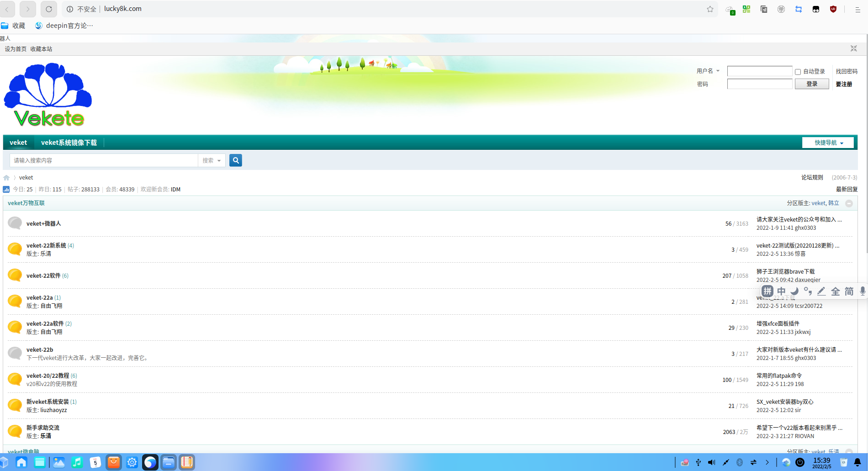The height and width of the screenshot is (471, 868).
Task: Open notifications bell in the system tray
Action: 857,462
